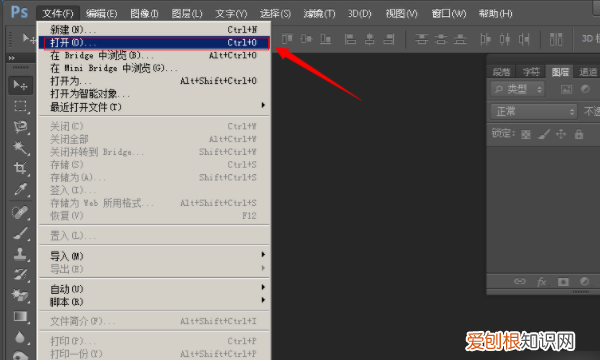The height and width of the screenshot is (360, 600).
Task: Click link layers icon at panel bottom
Action: [x=520, y=282]
